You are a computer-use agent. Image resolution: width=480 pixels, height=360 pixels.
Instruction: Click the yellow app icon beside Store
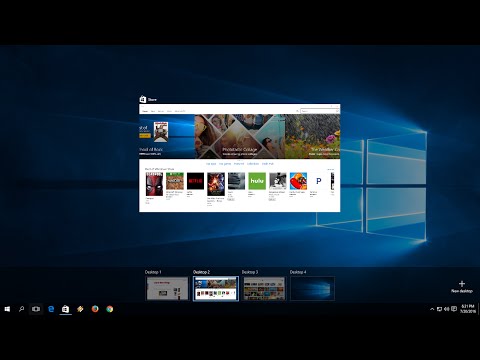click(x=80, y=309)
